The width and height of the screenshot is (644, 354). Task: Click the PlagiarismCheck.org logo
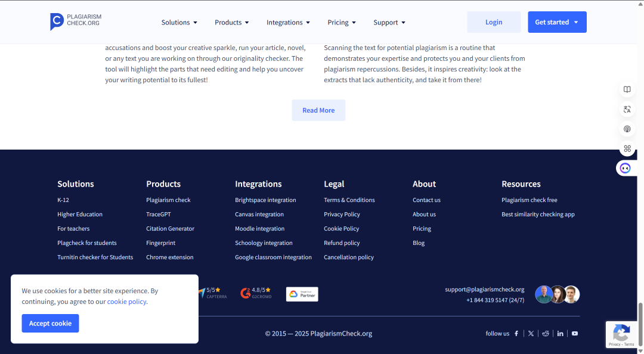(76, 21)
